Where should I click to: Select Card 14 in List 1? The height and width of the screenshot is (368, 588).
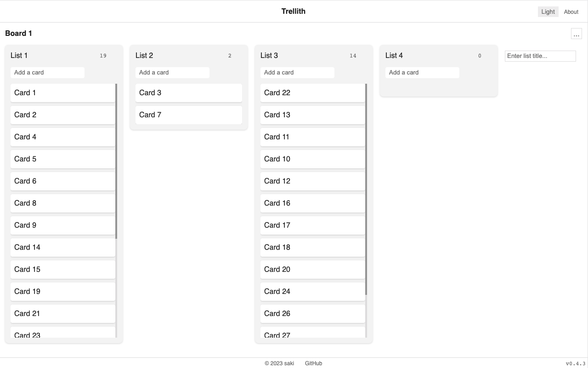(x=63, y=247)
